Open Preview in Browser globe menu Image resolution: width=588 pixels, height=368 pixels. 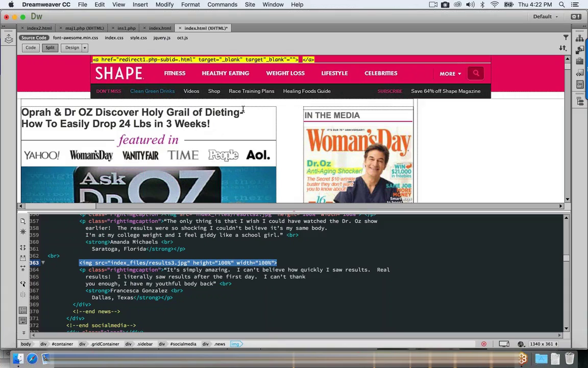(521, 344)
